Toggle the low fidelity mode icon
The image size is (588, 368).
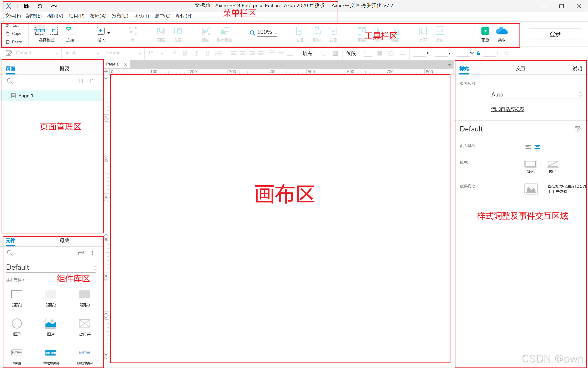(x=531, y=189)
